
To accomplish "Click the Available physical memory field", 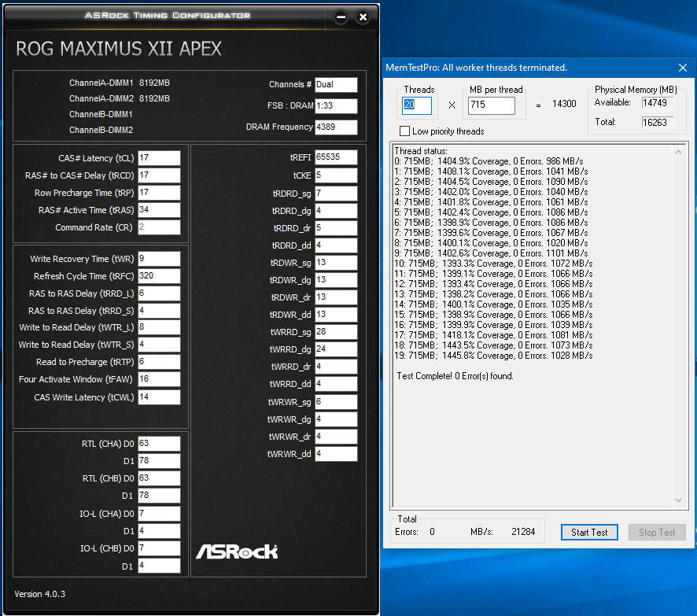I will point(659,103).
